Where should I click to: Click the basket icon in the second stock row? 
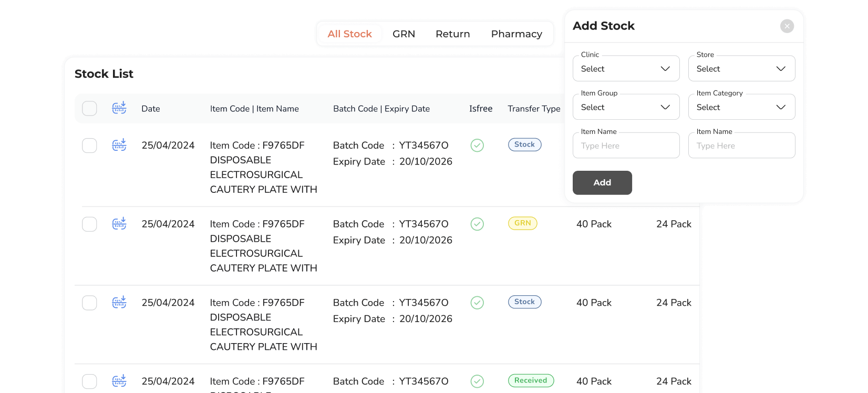119,224
